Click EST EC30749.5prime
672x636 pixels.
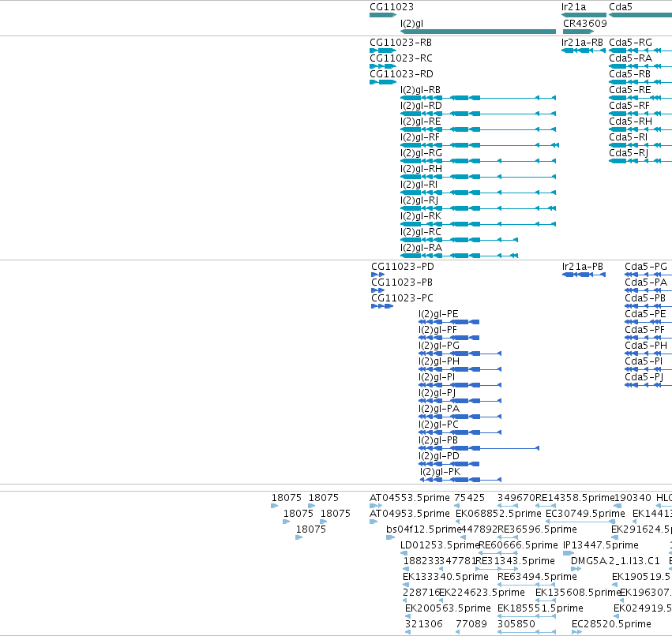(585, 514)
